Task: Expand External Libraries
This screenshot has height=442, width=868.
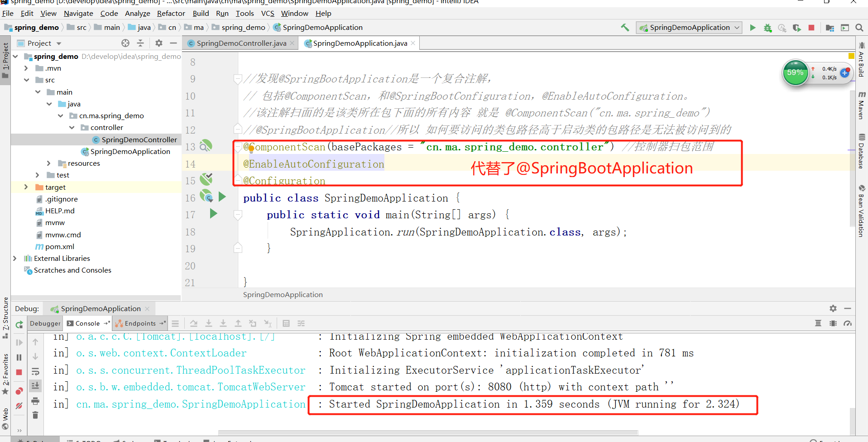Action: [x=14, y=258]
